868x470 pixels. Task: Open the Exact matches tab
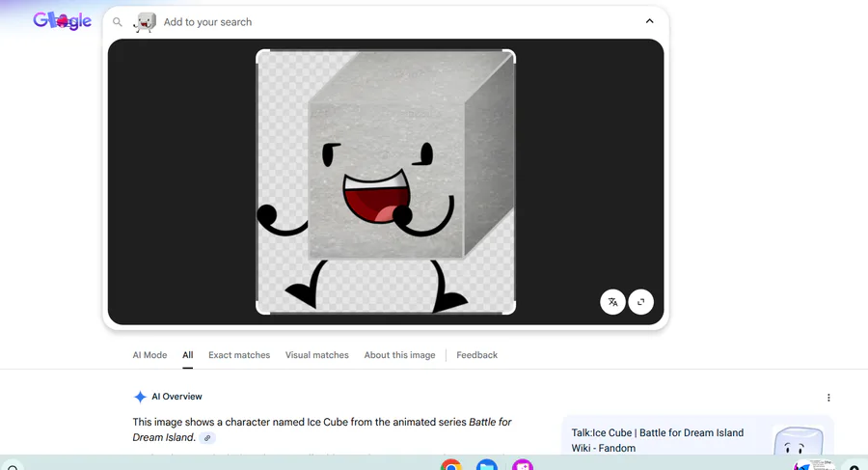tap(239, 355)
